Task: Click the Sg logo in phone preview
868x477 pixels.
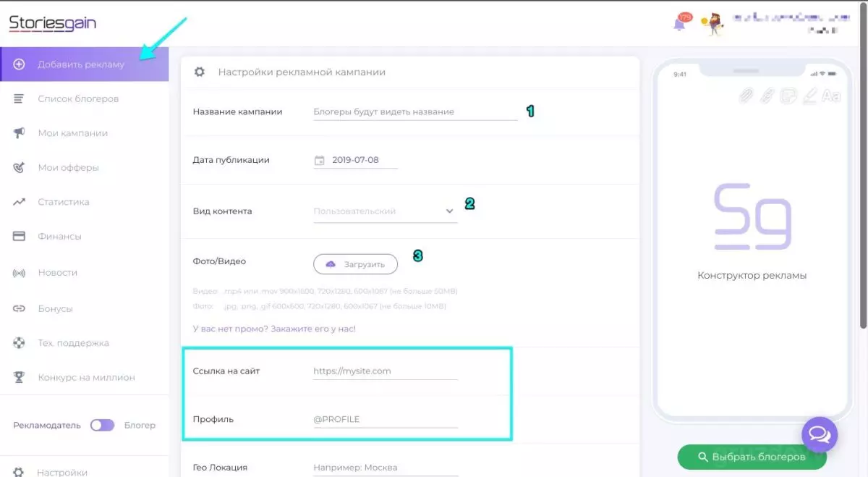Action: coord(752,217)
